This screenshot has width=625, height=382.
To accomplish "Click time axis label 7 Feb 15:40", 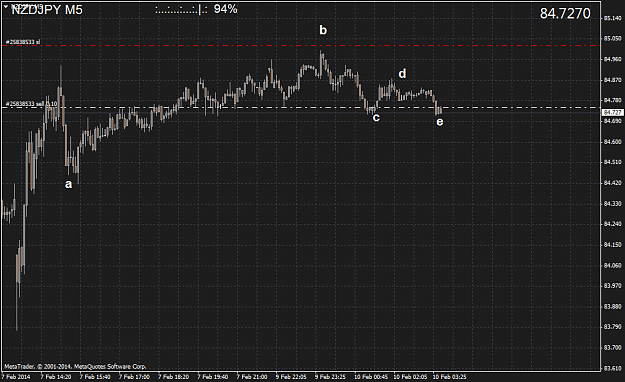I will (95, 377).
